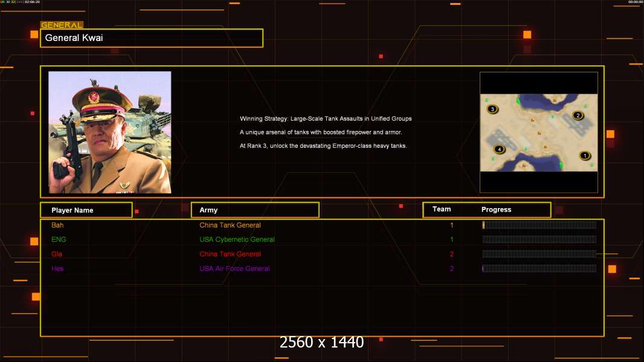The width and height of the screenshot is (644, 362).
Task: Click the boosted firepower and armor line
Action: point(321,132)
